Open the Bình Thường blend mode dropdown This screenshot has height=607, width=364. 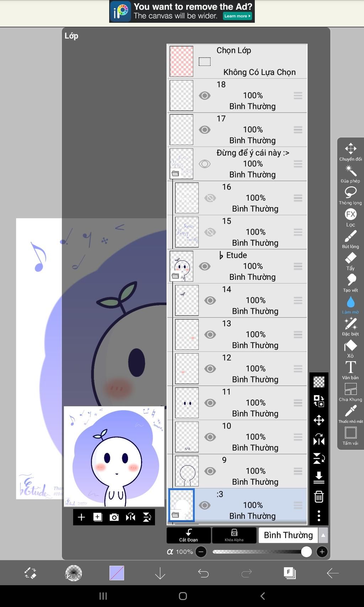click(293, 535)
